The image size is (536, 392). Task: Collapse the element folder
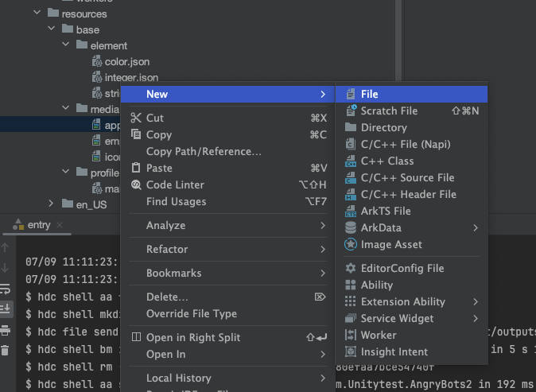pyautogui.click(x=68, y=45)
